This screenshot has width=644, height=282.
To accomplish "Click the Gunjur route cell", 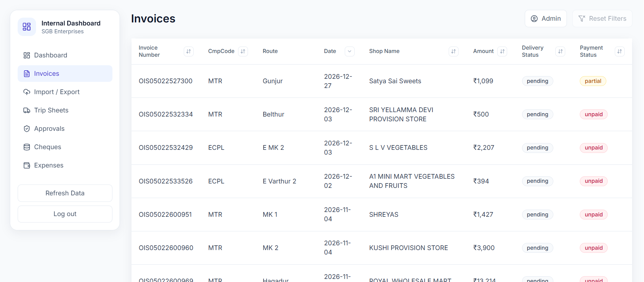I will point(273,81).
